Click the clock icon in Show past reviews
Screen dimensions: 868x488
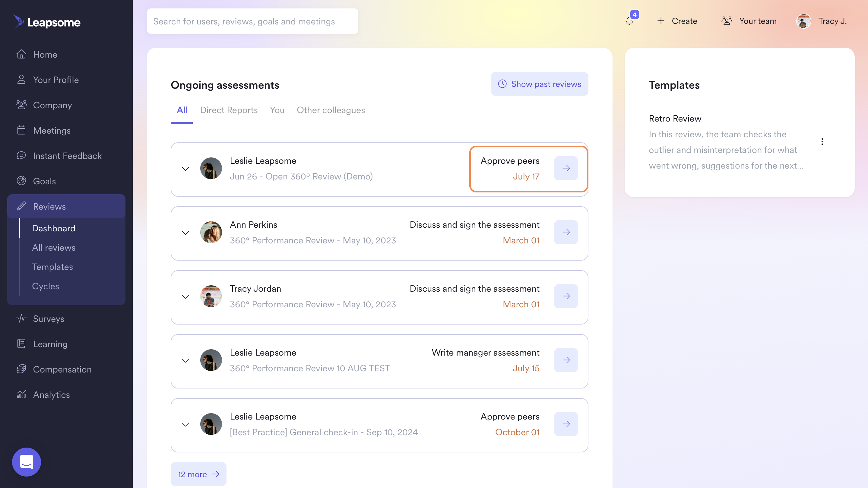tap(502, 84)
